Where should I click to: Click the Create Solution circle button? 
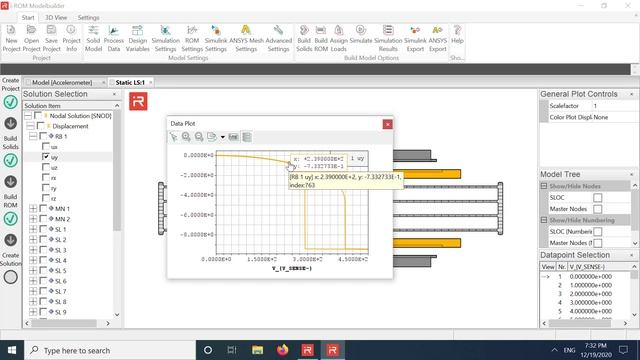point(11,277)
